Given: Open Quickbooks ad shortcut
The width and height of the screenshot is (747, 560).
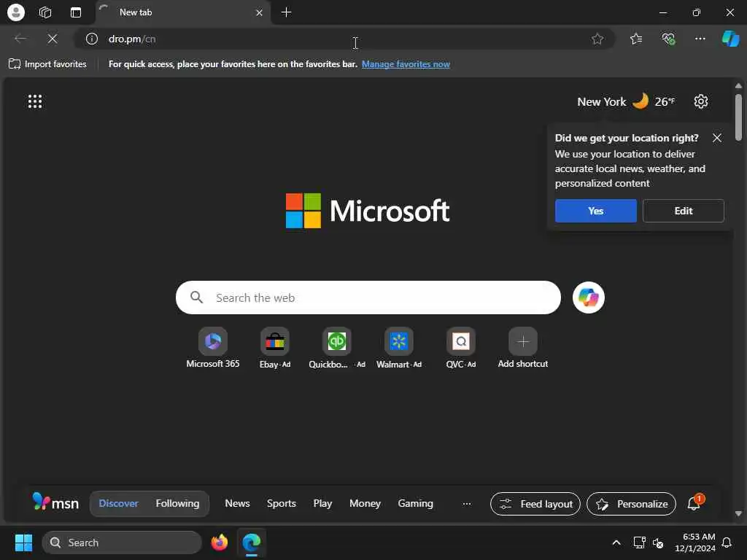Looking at the screenshot, I should pos(337,348).
